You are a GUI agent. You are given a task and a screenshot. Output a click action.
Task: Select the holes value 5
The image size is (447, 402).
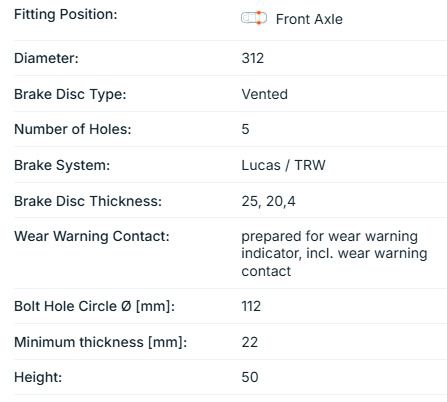click(x=245, y=129)
